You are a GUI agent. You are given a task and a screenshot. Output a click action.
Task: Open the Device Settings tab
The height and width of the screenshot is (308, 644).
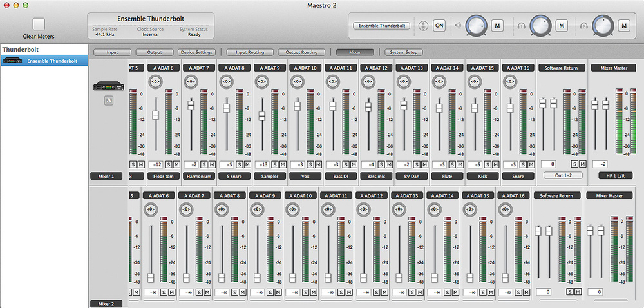[196, 52]
